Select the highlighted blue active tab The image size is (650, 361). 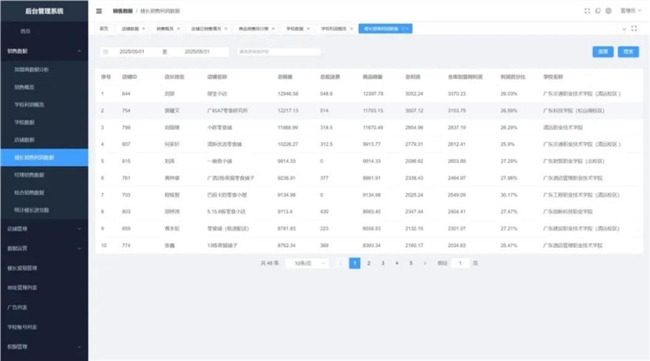click(x=385, y=29)
